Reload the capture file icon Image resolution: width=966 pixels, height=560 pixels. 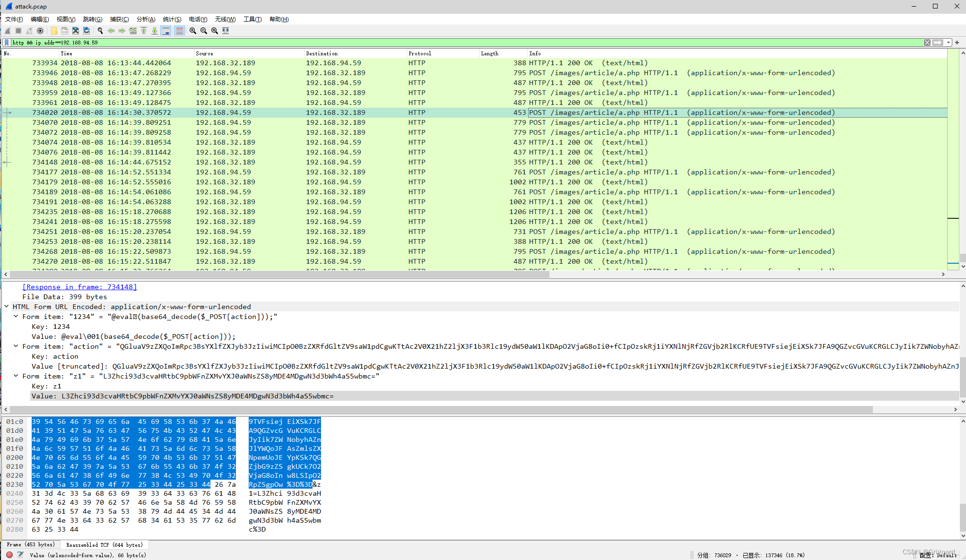click(87, 31)
